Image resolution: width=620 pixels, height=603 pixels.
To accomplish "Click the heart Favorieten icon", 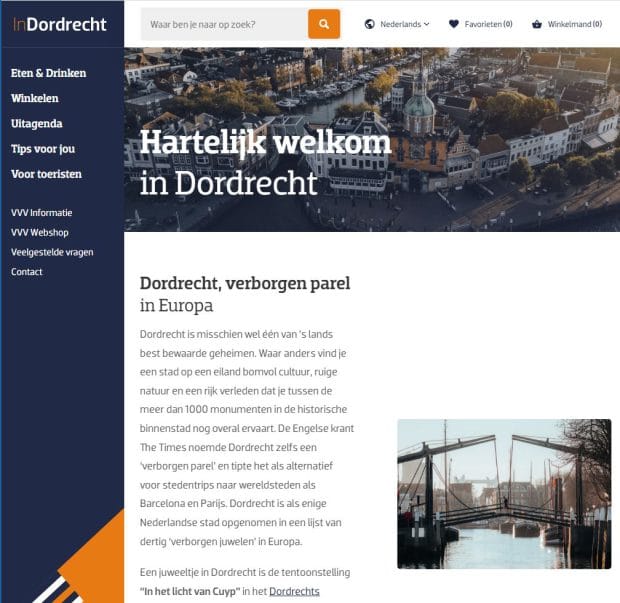I will coord(454,24).
